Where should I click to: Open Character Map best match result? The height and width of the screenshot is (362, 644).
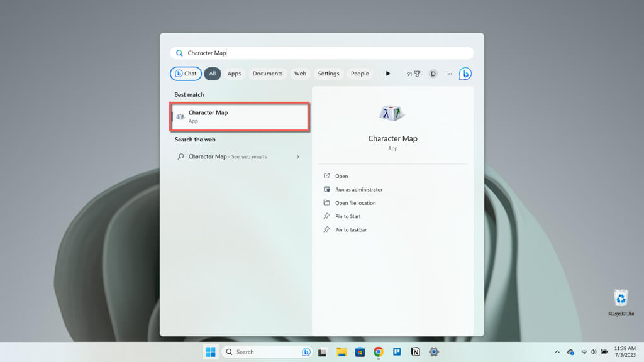coord(240,116)
